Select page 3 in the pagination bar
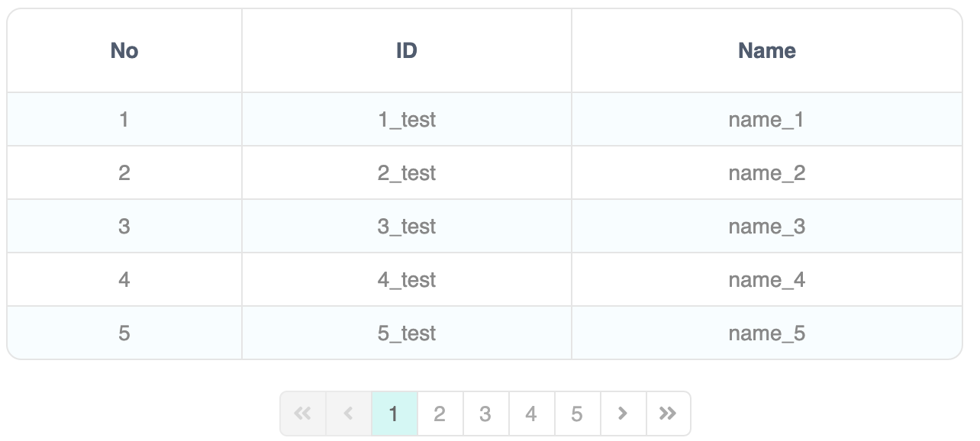 point(485,414)
